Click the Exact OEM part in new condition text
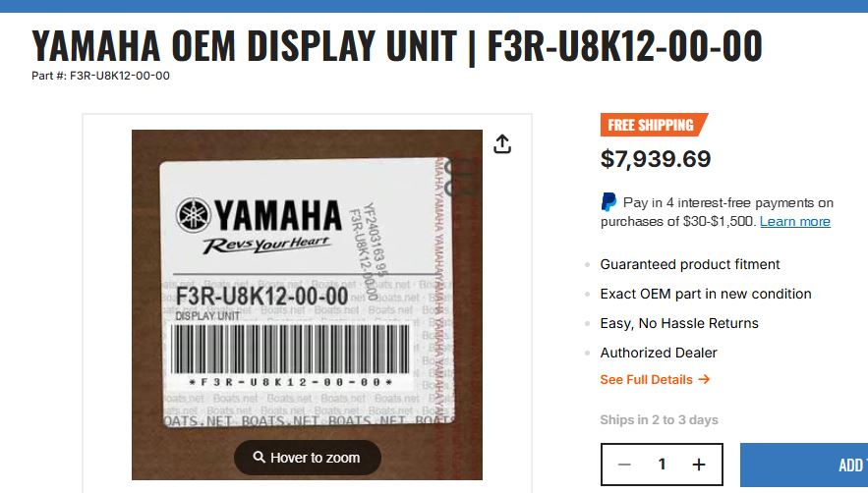The width and height of the screenshot is (868, 493). click(x=706, y=294)
